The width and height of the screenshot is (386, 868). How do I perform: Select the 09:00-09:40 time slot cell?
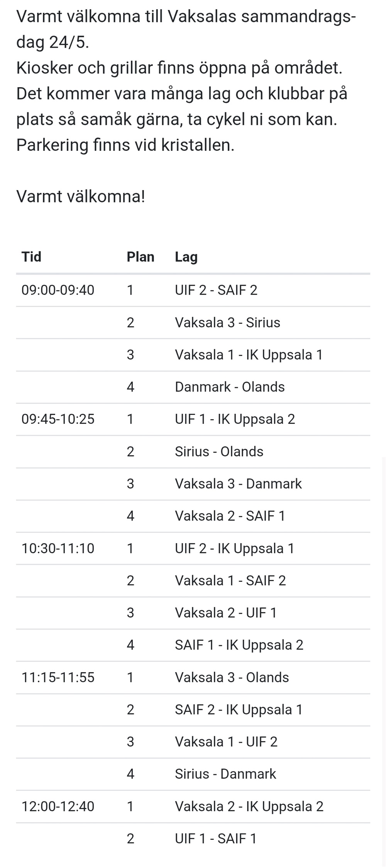coord(58,290)
